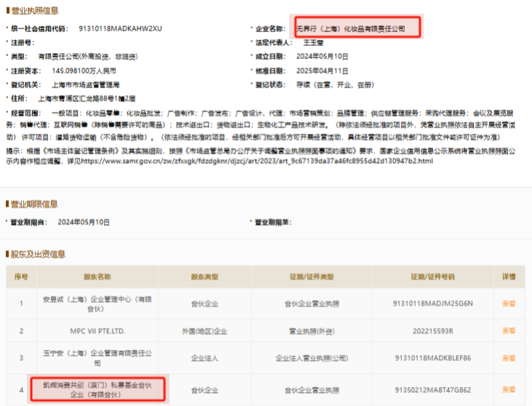Click the 证照/证件号码 column header
Image resolution: width=532 pixels, height=406 pixels.
(x=433, y=277)
